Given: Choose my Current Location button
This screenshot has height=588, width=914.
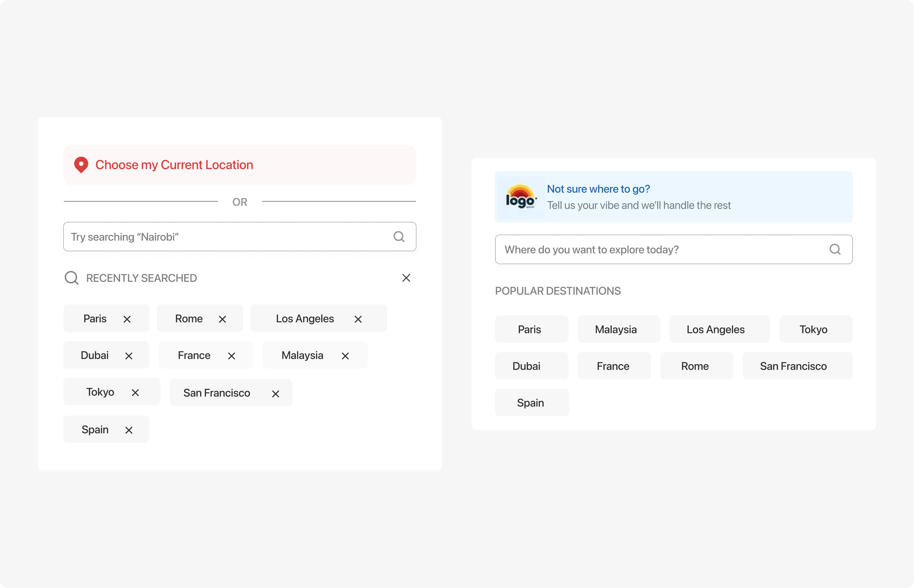Looking at the screenshot, I should [x=239, y=165].
